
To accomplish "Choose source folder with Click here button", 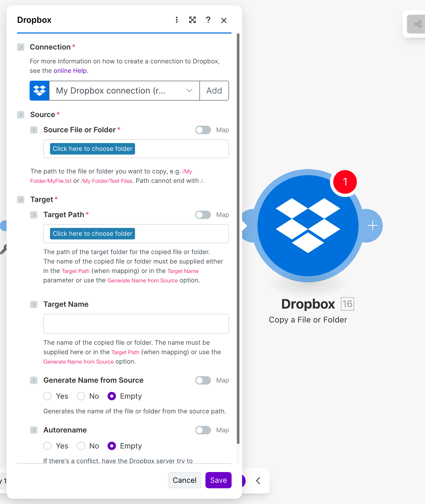I will (93, 149).
